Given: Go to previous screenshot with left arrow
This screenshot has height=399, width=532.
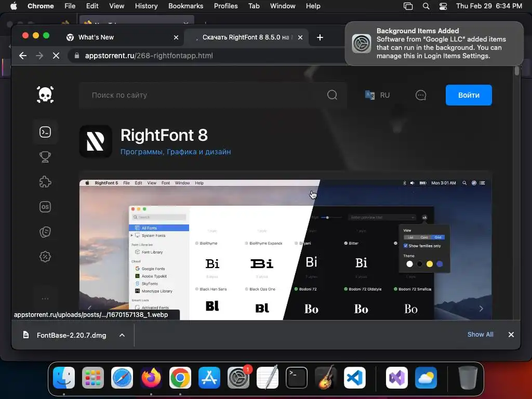Looking at the screenshot, I should click(x=89, y=309).
